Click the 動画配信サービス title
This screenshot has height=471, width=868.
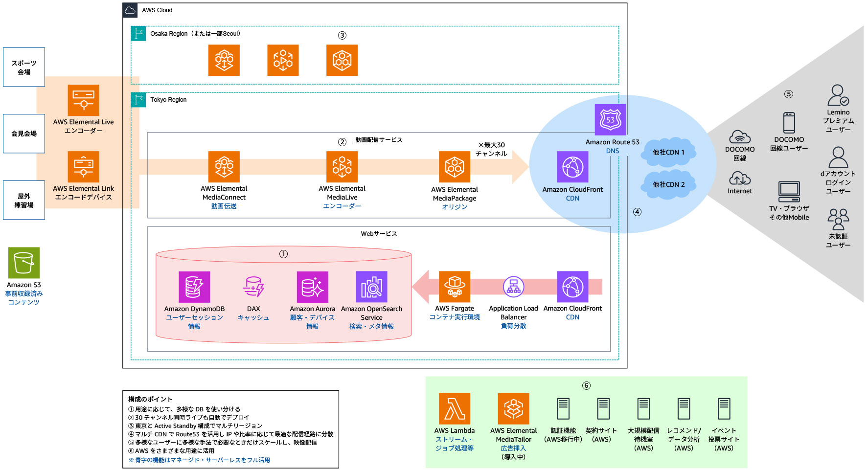coord(379,140)
